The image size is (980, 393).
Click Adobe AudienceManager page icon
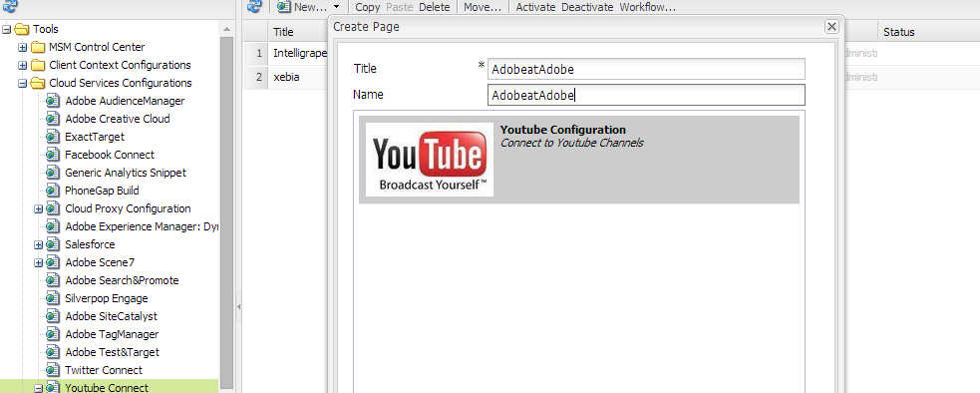click(x=53, y=101)
